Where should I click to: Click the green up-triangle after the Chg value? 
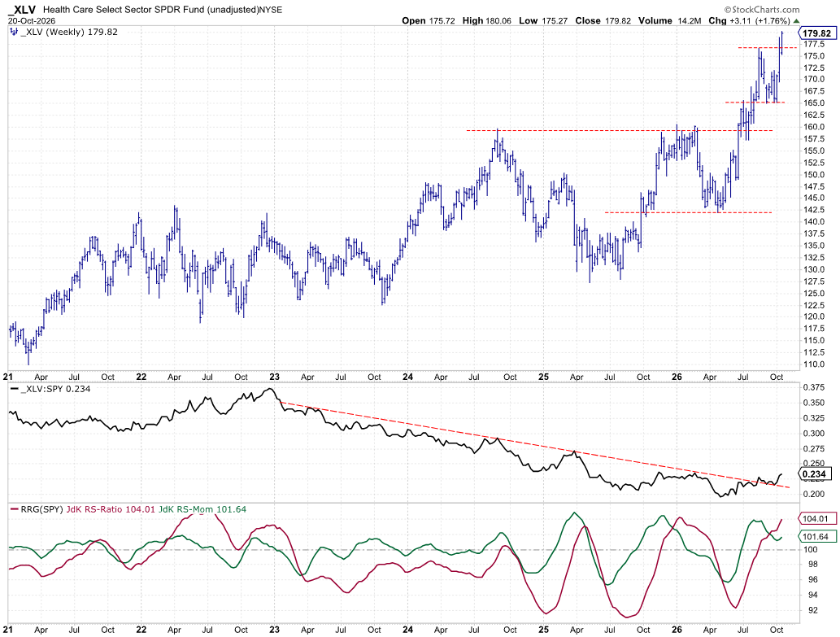pyautogui.click(x=796, y=21)
